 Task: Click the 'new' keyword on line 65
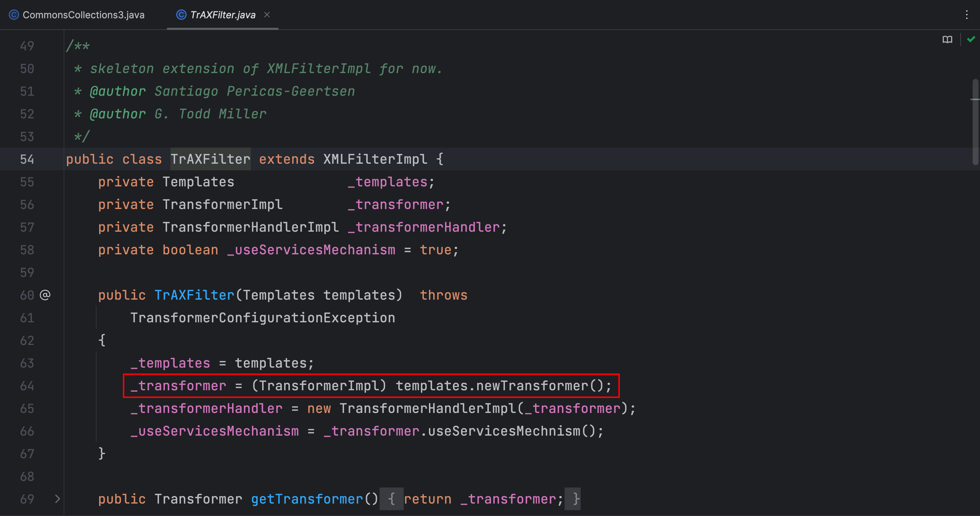319,409
